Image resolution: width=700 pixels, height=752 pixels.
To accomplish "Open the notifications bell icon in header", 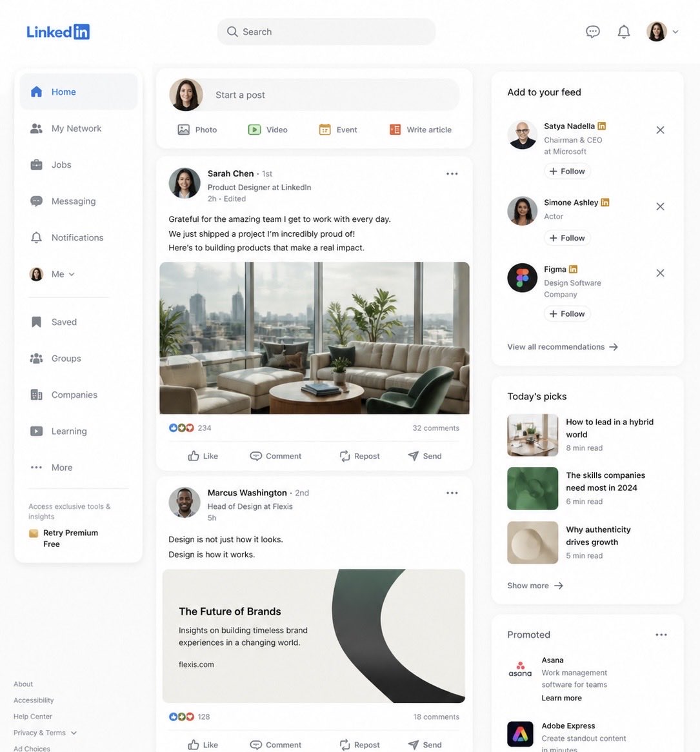I will (623, 32).
